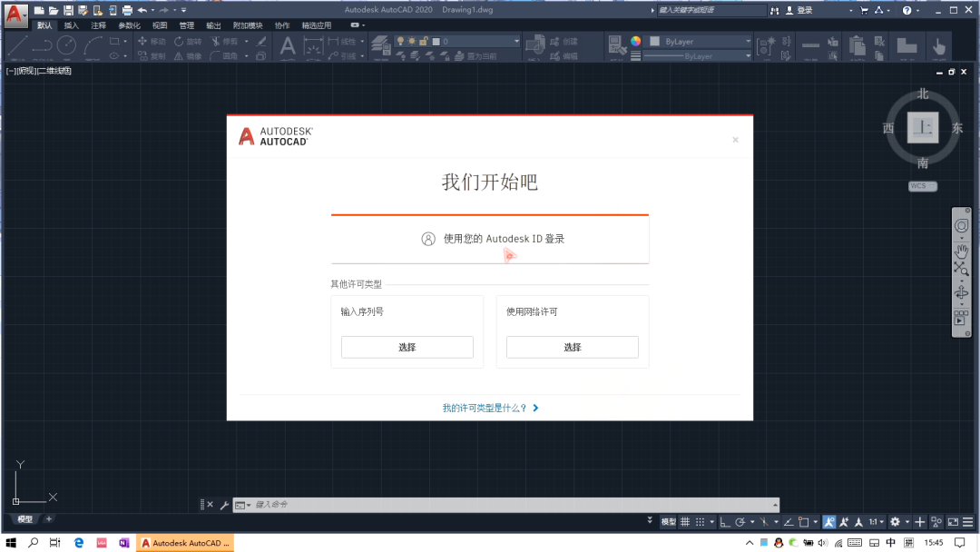Select the Pan hand tool in navigation bar
This screenshot has width=980, height=552.
(x=961, y=251)
